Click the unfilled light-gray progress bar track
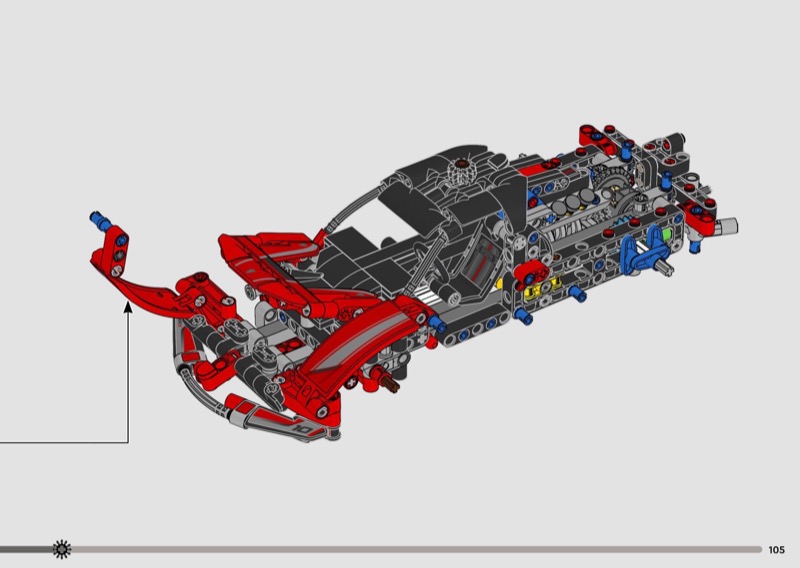 [420, 549]
